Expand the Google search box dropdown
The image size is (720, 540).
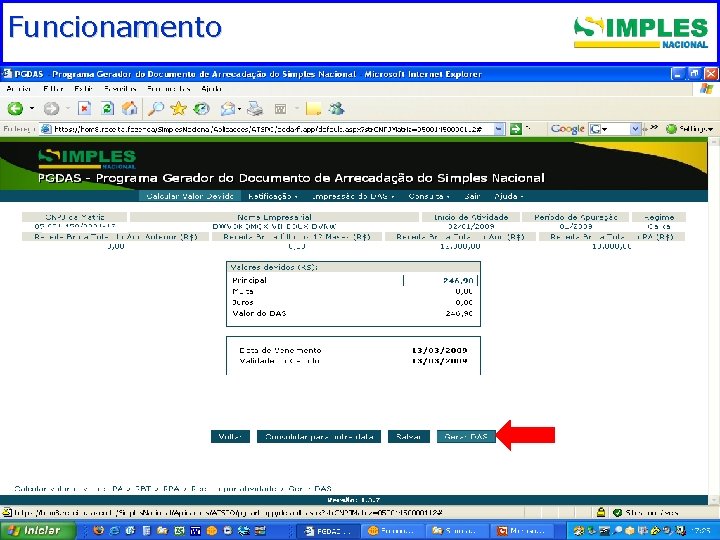[636, 129]
